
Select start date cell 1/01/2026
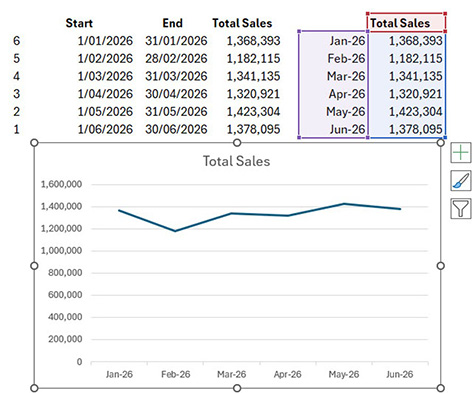(105, 41)
